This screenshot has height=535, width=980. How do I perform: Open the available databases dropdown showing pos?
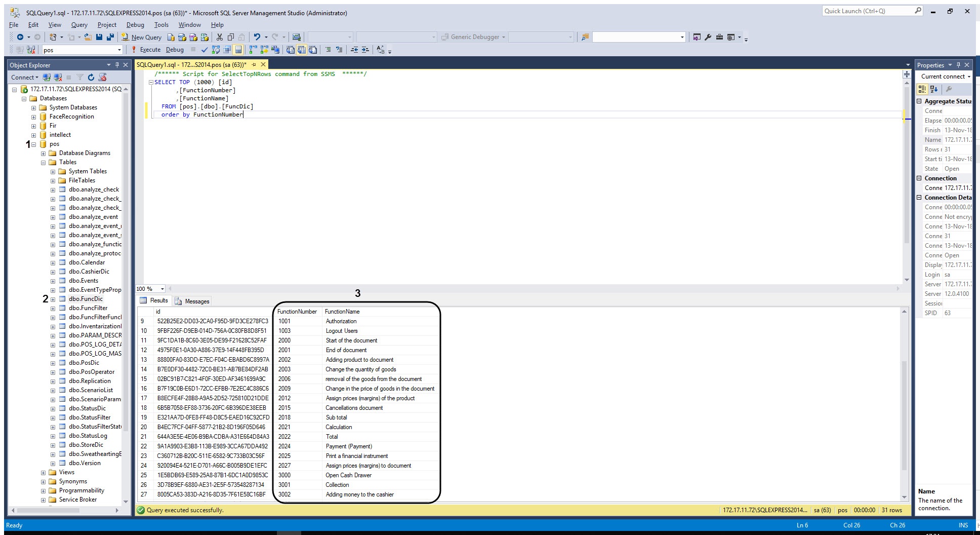(x=82, y=50)
